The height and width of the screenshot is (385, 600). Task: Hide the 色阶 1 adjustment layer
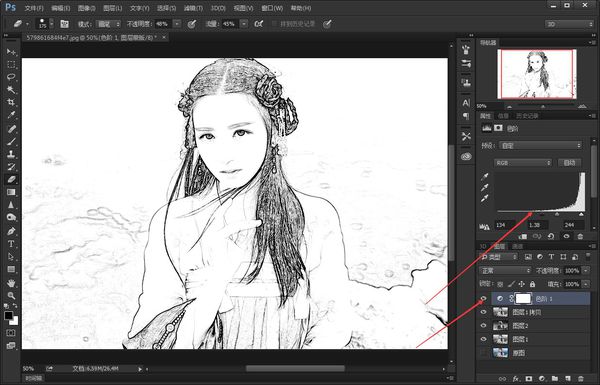[x=484, y=299]
